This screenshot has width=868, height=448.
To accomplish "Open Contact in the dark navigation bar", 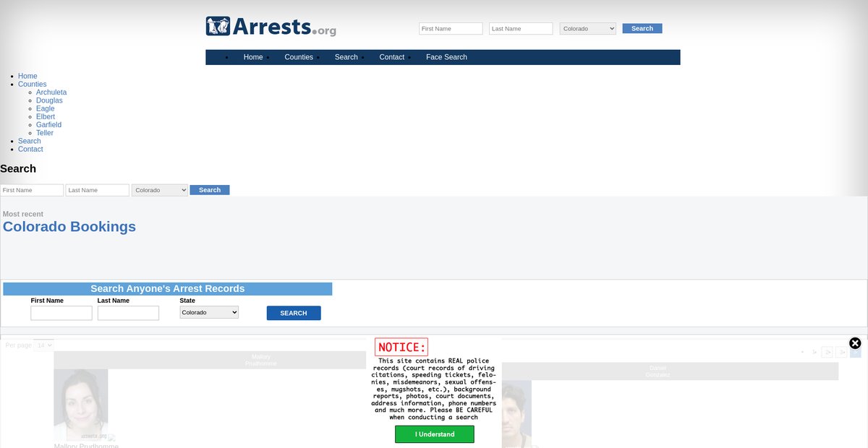I will click(x=392, y=57).
